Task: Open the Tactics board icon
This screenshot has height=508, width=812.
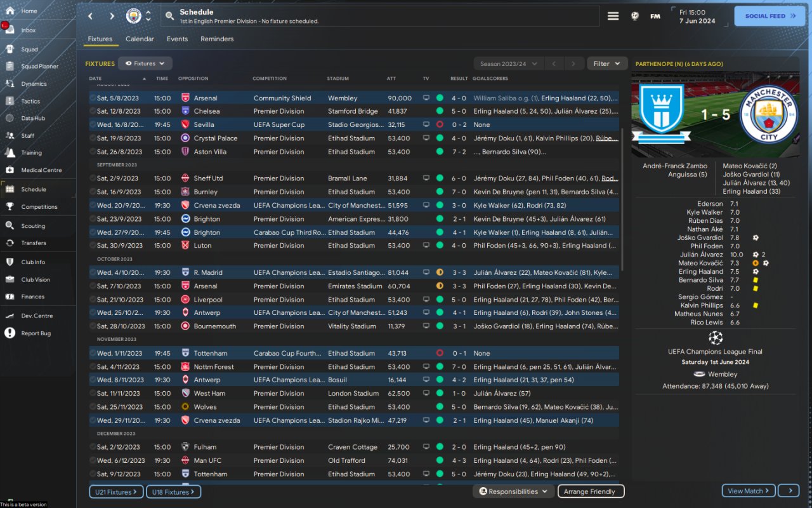Action: (10, 101)
